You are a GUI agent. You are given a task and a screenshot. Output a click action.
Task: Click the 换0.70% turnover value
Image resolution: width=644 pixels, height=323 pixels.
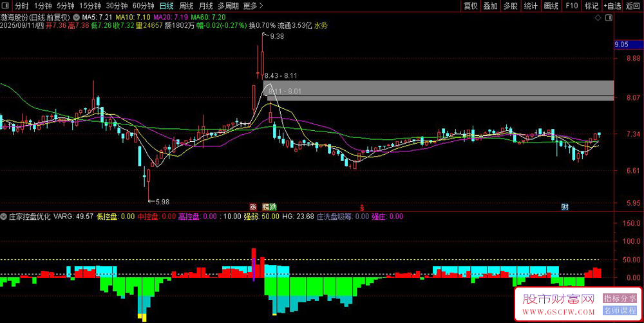click(262, 26)
